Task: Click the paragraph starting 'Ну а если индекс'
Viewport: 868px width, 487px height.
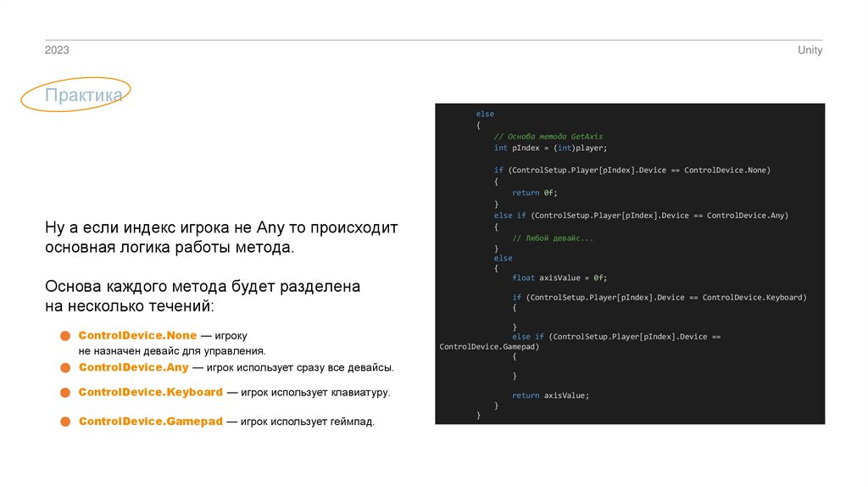Action: [221, 237]
